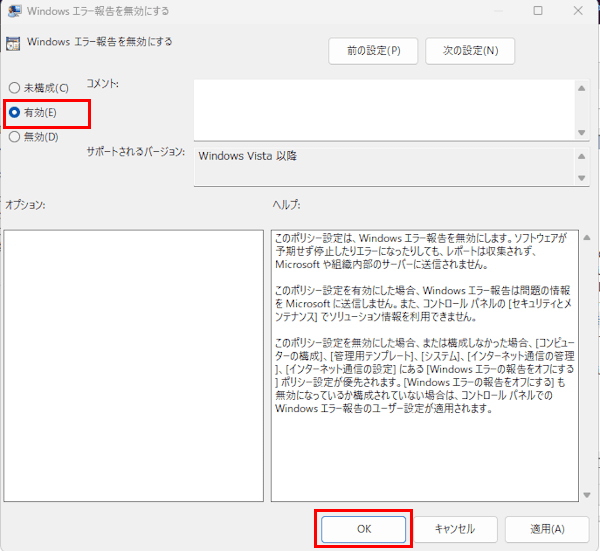This screenshot has width=600, height=551.
Task: Click help pane scroll up arrow
Action: [587, 238]
